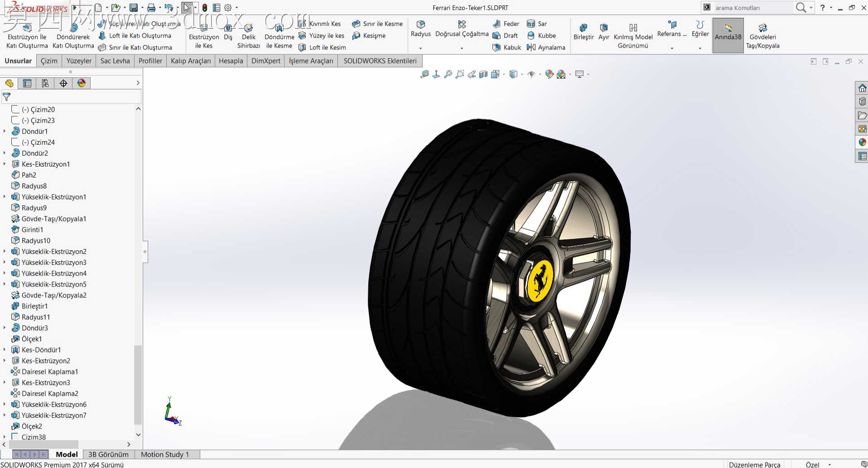Viewport: 868px width, 468px height.
Task: Switch to the Yüzeyler ribbon tab
Action: click(x=79, y=61)
